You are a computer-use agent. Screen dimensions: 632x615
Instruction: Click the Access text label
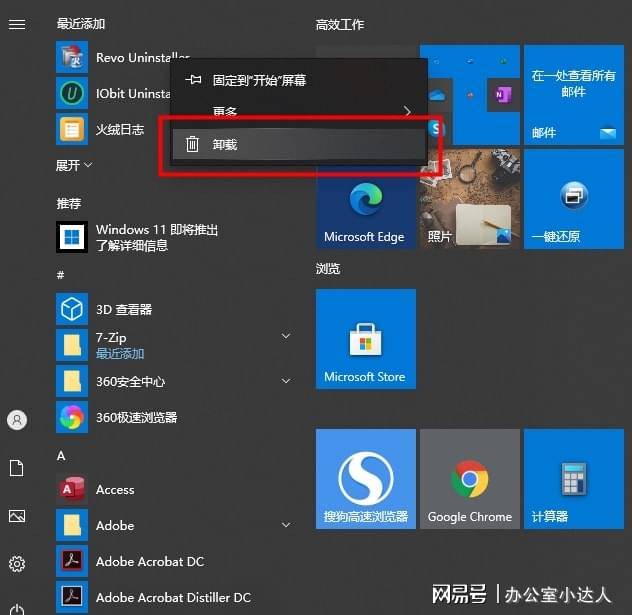tap(115, 490)
